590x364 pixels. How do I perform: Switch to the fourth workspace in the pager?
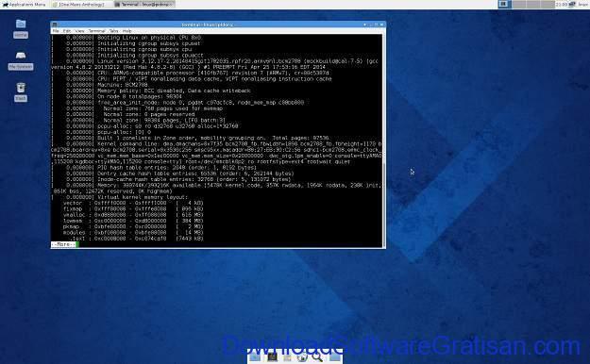tap(548, 4)
